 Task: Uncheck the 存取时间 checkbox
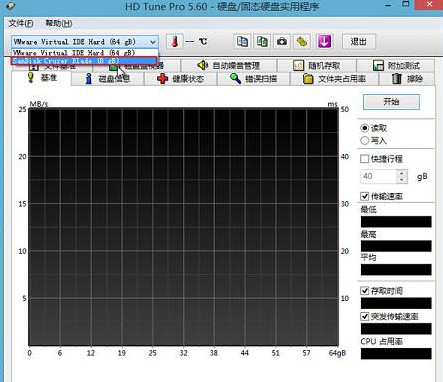pyautogui.click(x=365, y=291)
